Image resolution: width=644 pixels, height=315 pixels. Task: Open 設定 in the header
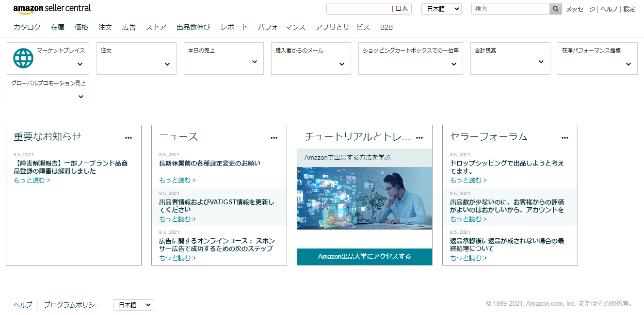[x=629, y=9]
